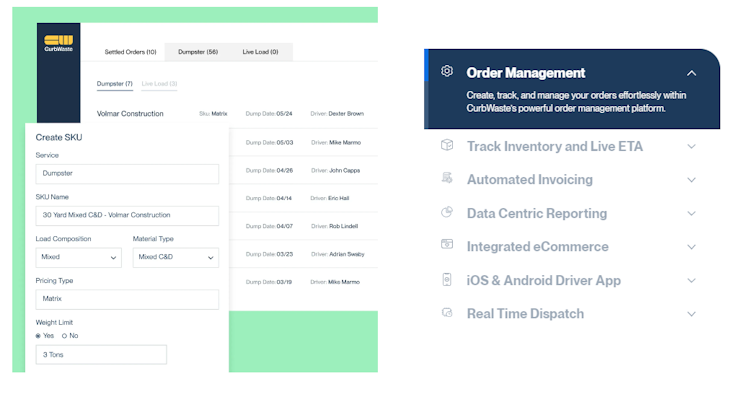Select the No weight limit radio button
Viewport: 750px width, 415px height.
click(x=64, y=336)
